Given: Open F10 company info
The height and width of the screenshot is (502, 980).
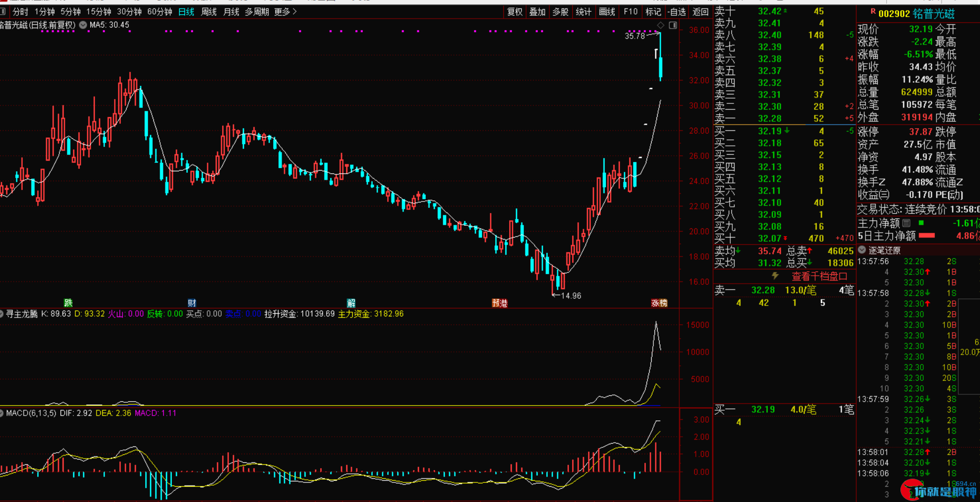Looking at the screenshot, I should pos(631,12).
